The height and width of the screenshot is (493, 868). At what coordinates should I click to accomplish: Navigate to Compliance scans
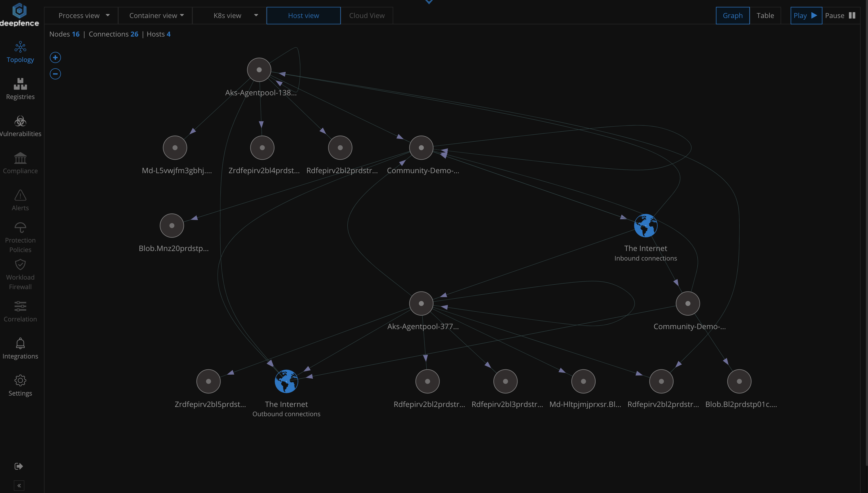pos(20,163)
